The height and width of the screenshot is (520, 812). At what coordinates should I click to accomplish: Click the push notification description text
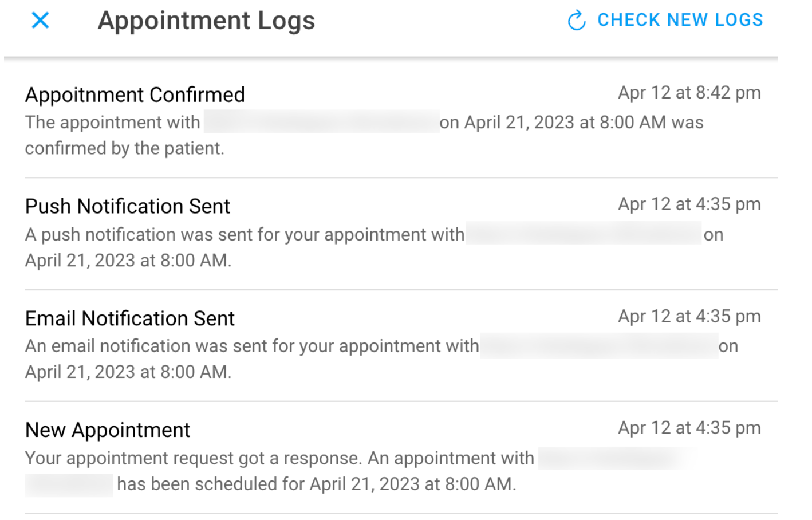click(245, 235)
